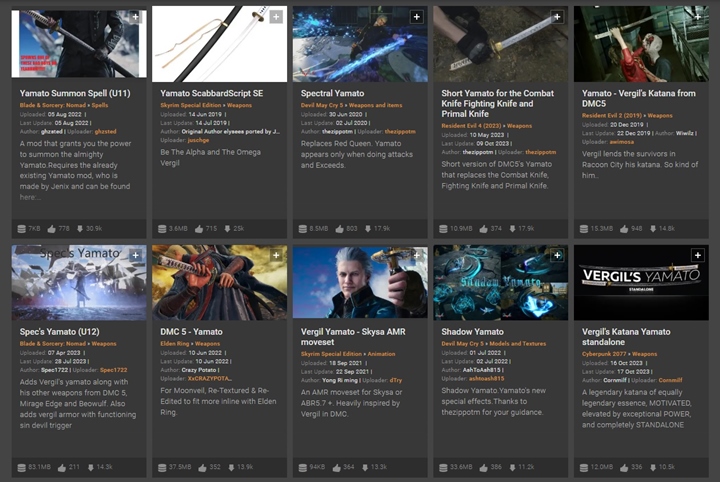
Task: Click download icon showing 25k downloads
Action: (x=227, y=229)
